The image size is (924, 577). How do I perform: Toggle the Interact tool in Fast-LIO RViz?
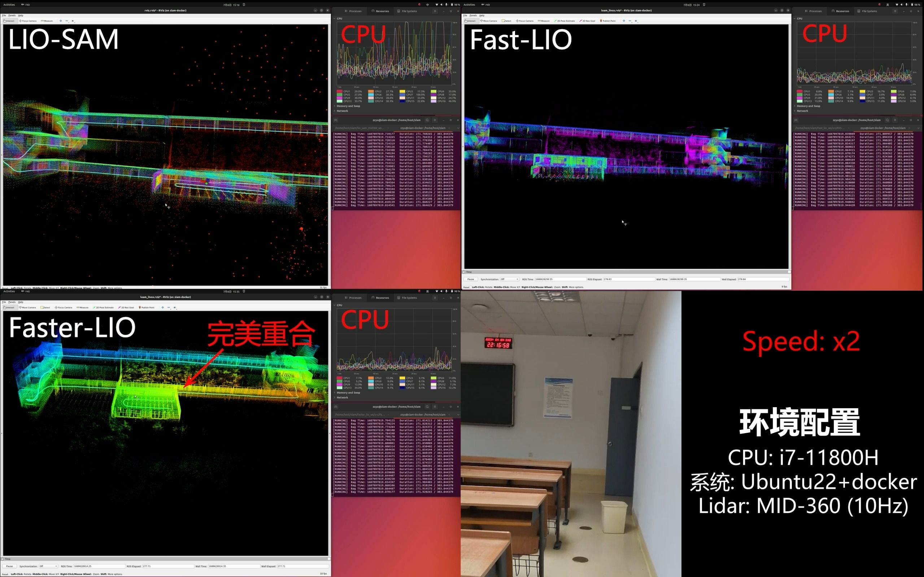pos(470,21)
